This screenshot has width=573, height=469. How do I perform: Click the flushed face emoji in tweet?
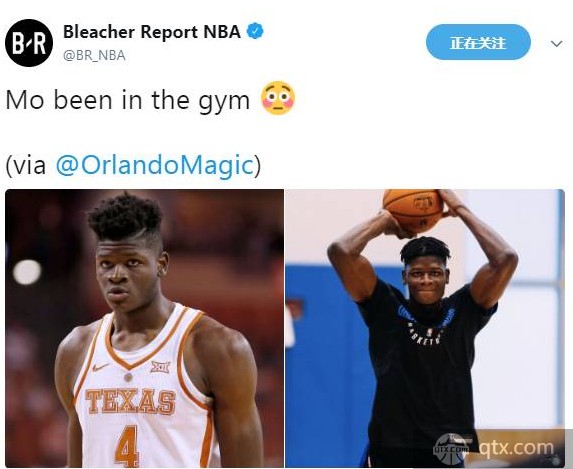click(278, 98)
